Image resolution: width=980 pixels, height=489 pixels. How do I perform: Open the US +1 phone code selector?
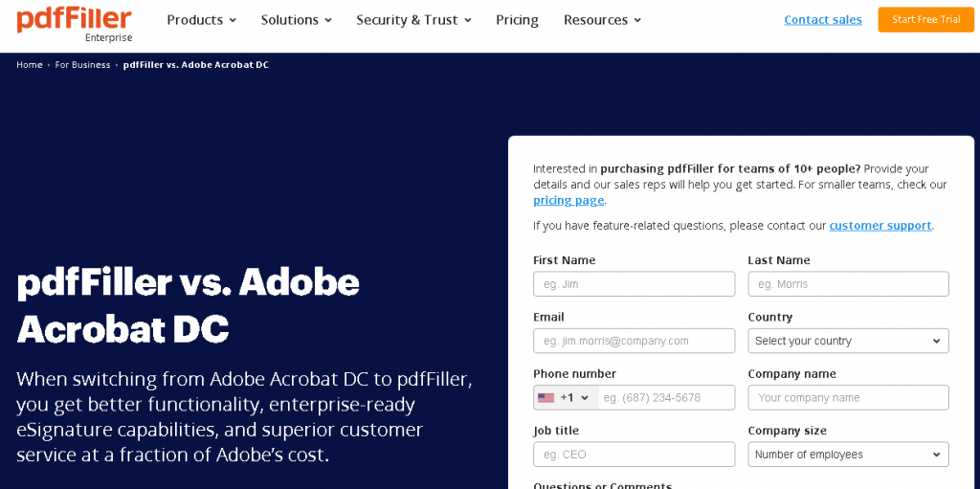[566, 398]
